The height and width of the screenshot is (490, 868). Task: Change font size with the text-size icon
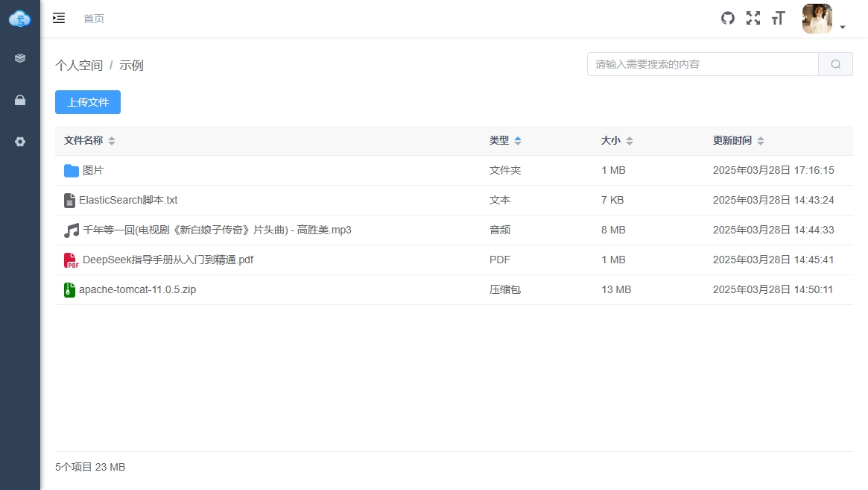(779, 19)
